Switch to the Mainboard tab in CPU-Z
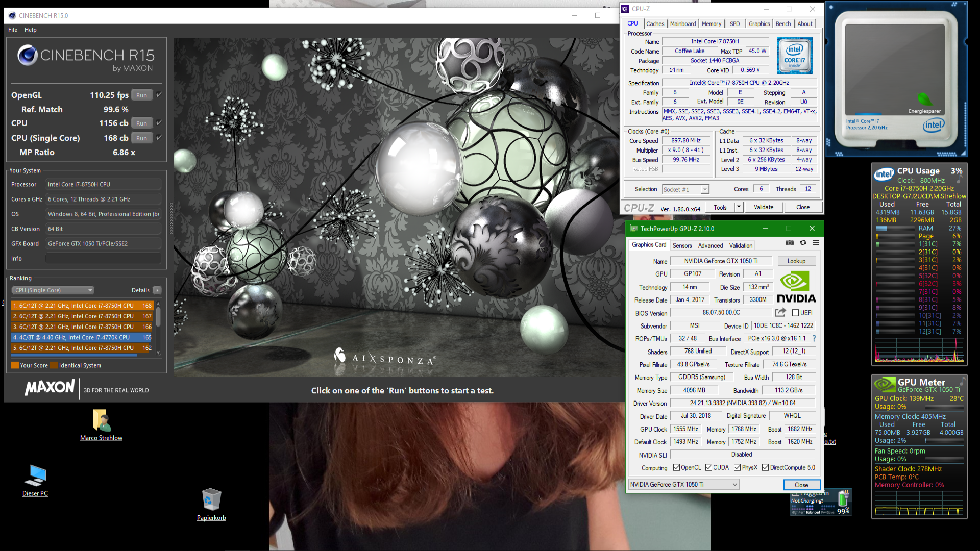 pyautogui.click(x=682, y=24)
